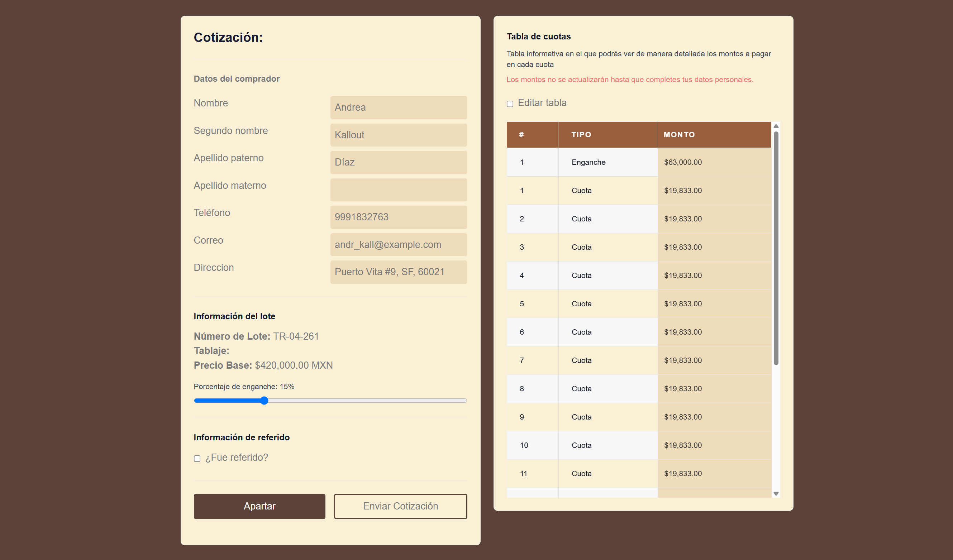Click the Teléfono input field
The image size is (953, 560).
click(398, 217)
